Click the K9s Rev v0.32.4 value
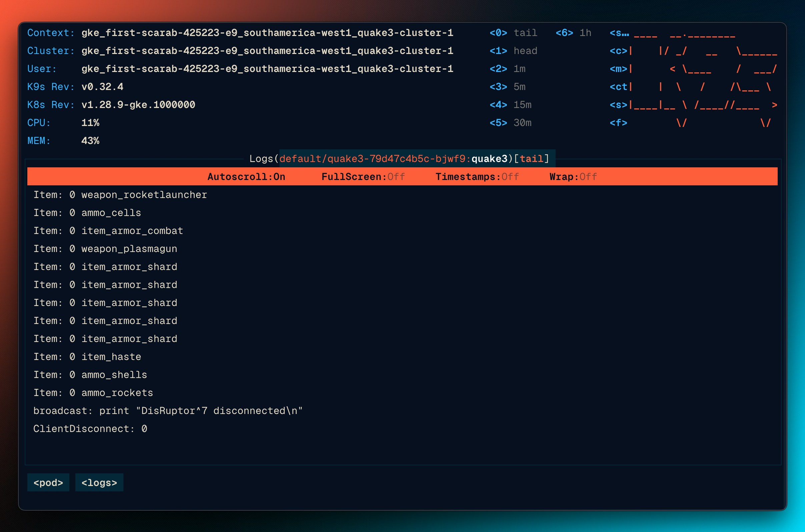 (x=102, y=87)
